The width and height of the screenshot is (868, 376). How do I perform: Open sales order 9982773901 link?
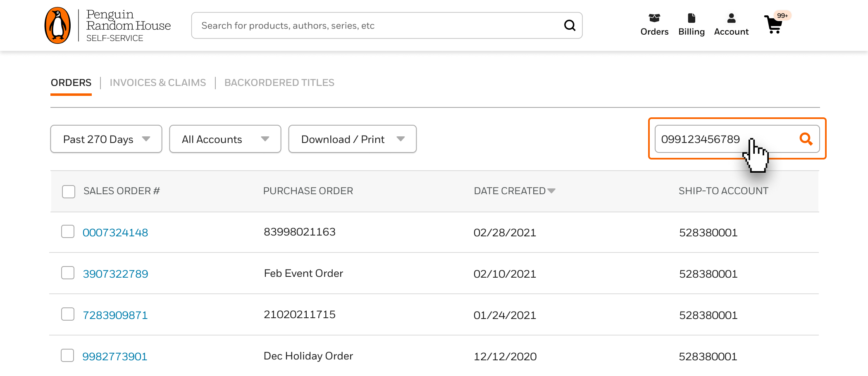click(x=115, y=356)
